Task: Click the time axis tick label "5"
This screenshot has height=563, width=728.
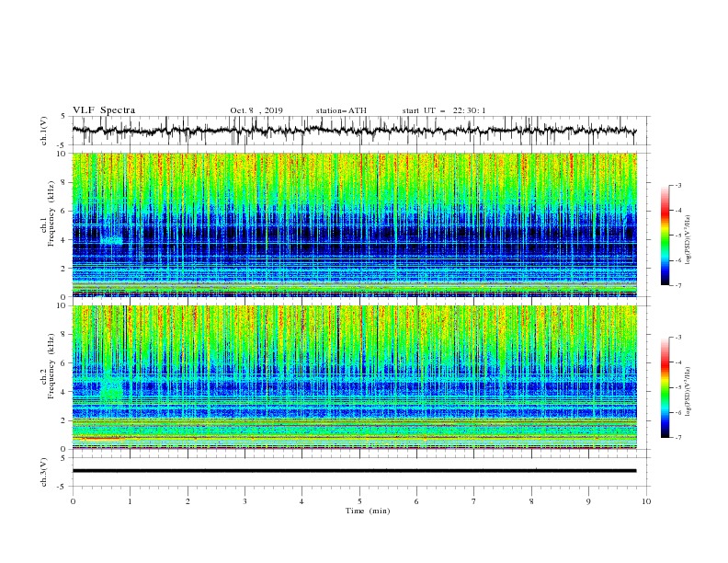Action: point(359,501)
